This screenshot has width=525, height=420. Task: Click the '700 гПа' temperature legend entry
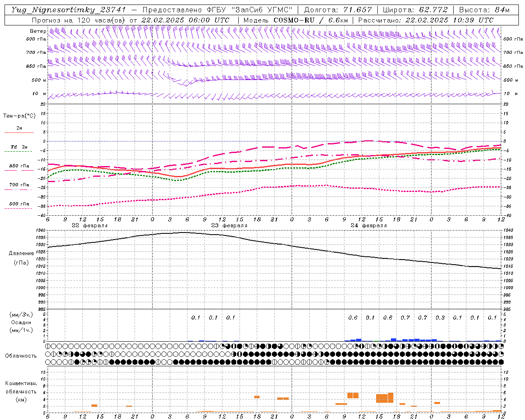19,185
